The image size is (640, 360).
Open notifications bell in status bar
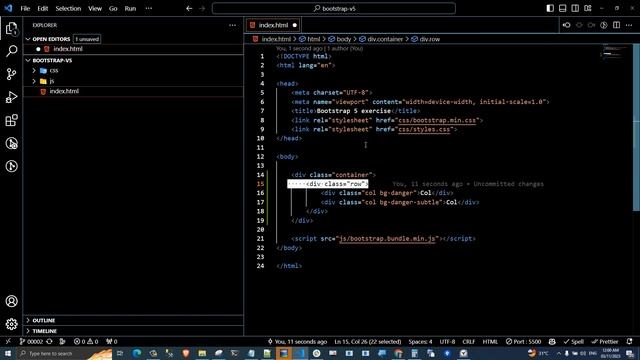pos(629,342)
